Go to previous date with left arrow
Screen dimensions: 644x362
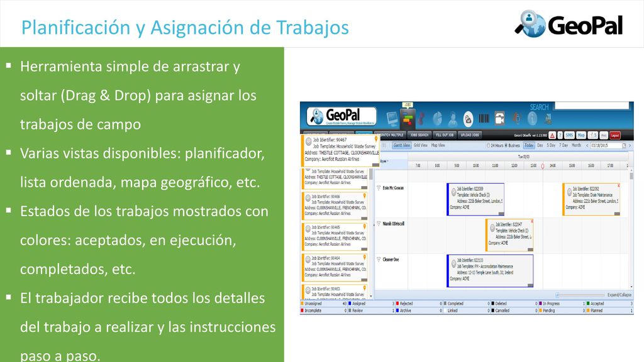(587, 145)
